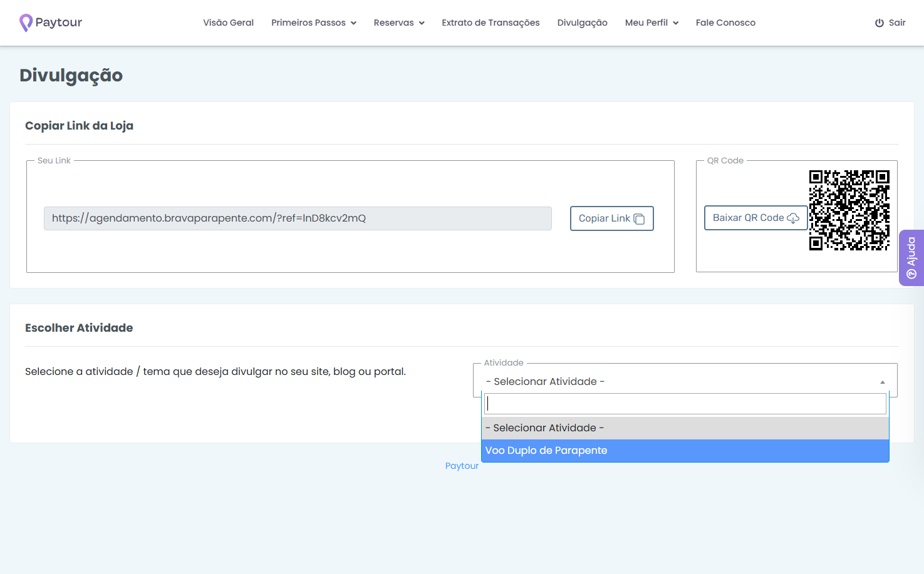Click the cloud download icon
Viewport: 924px width, 574px height.
793,218
